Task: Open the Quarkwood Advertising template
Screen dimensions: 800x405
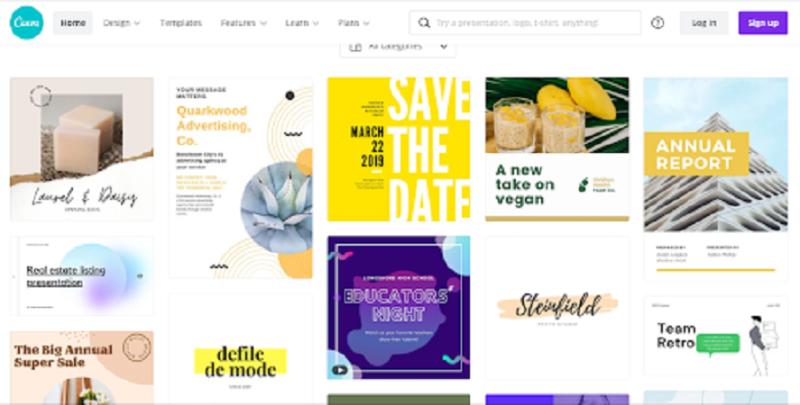Action: pyautogui.click(x=241, y=178)
